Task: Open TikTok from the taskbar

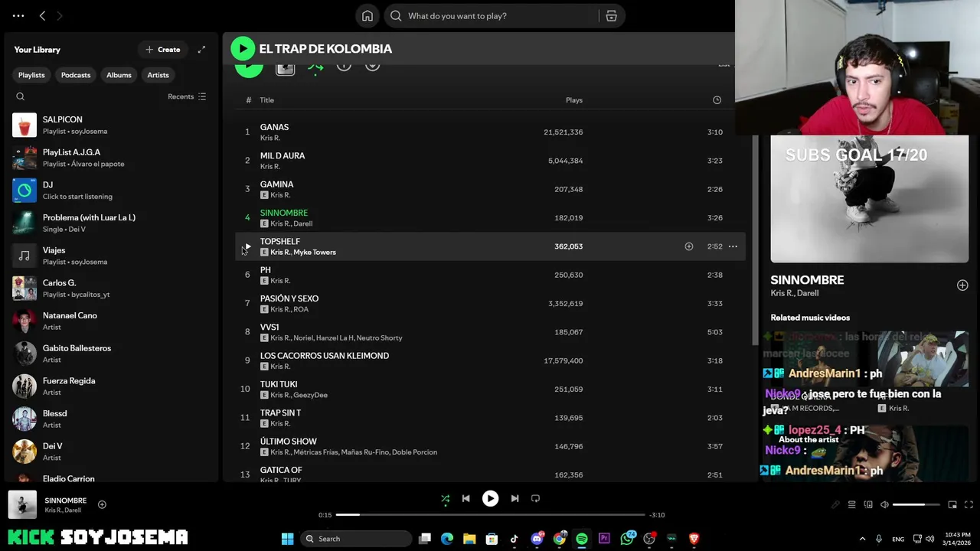Action: (514, 539)
